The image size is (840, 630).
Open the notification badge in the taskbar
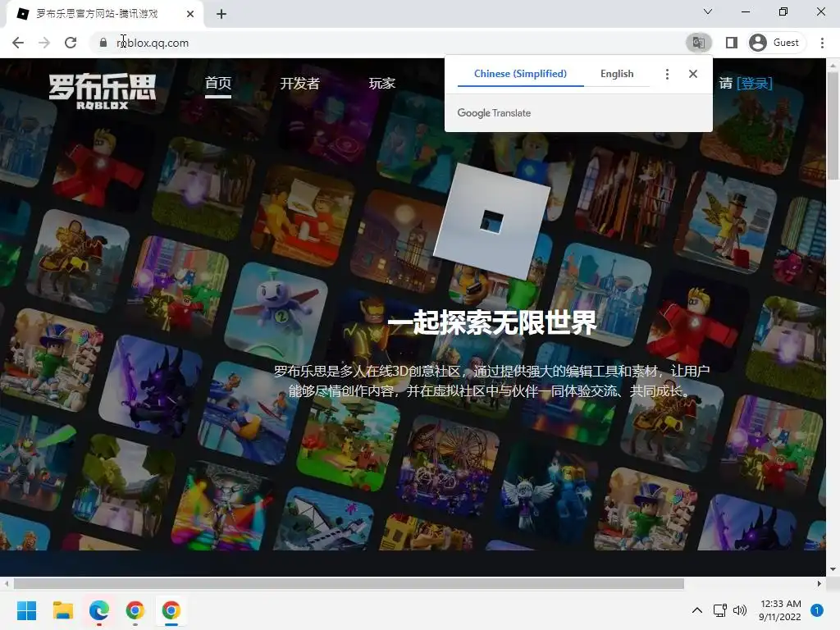tap(817, 610)
